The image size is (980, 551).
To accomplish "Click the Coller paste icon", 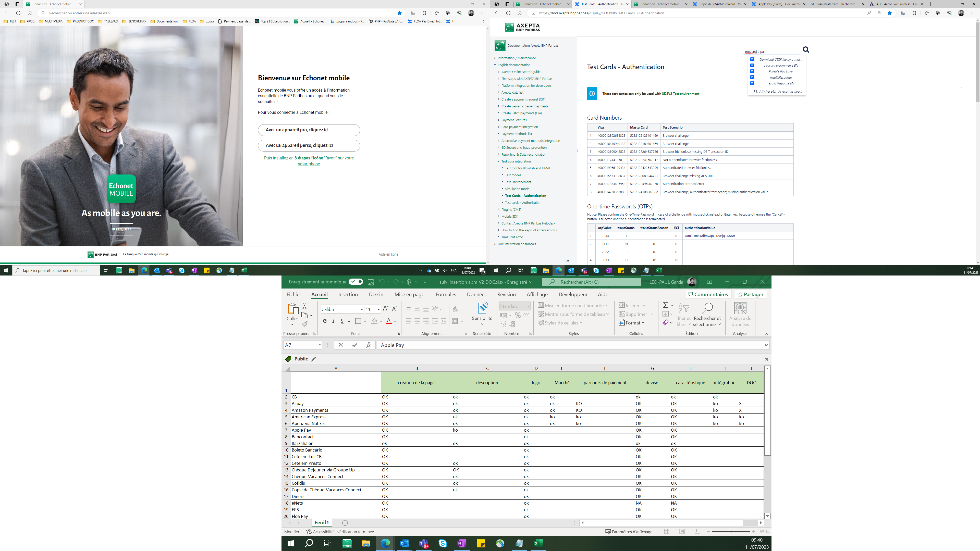I will tap(292, 309).
